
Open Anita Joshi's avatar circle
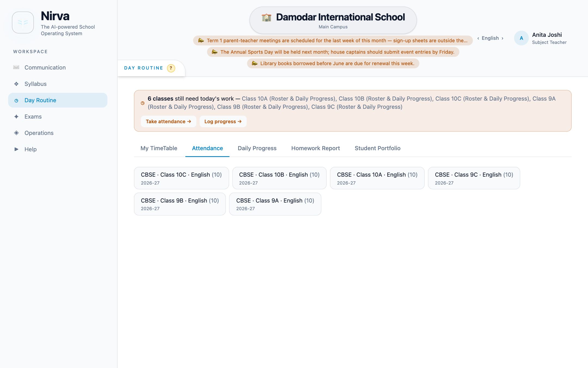tap(521, 38)
